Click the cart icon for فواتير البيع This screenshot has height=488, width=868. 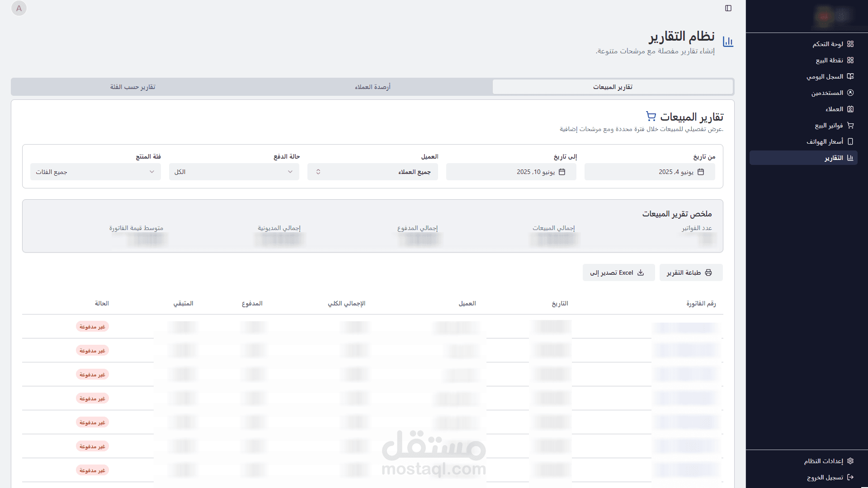click(x=850, y=125)
